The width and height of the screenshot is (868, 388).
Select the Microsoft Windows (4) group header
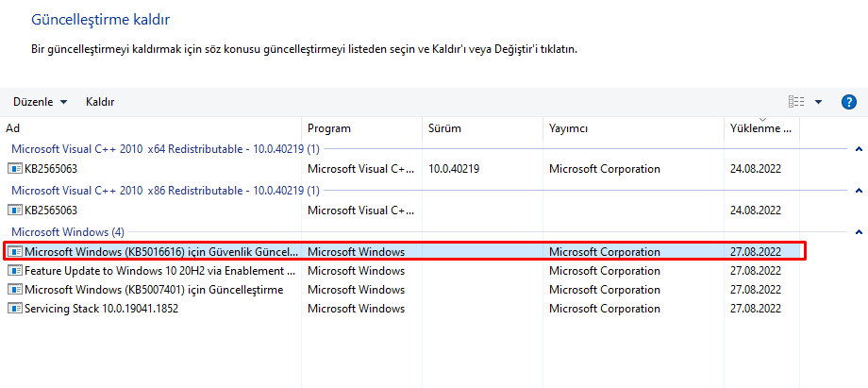67,231
